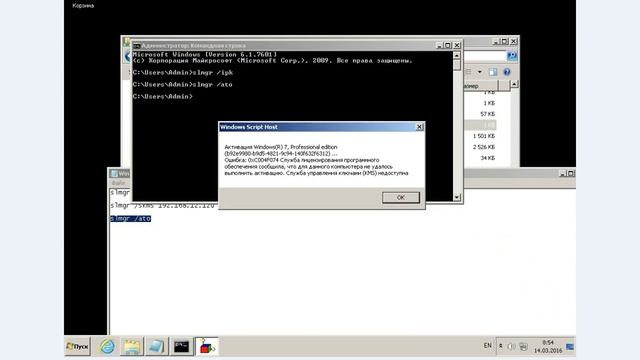The width and height of the screenshot is (640, 360).
Task: Click the search button in the Explorer window
Action: [x=511, y=56]
